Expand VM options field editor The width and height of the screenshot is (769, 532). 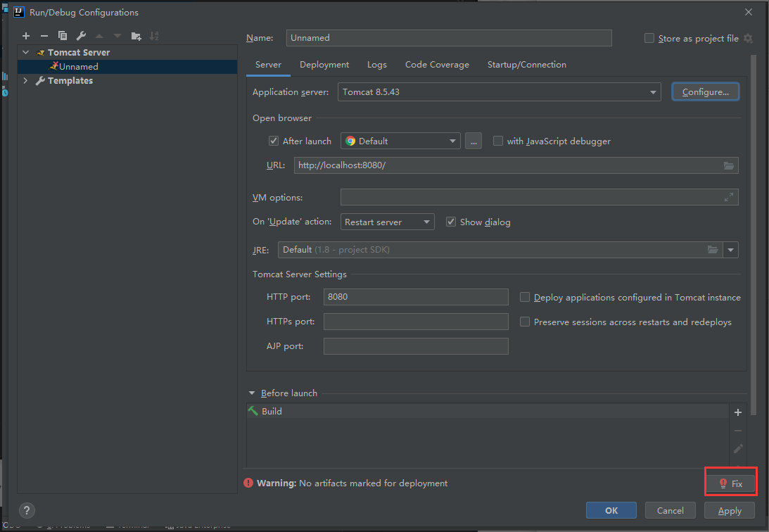729,197
